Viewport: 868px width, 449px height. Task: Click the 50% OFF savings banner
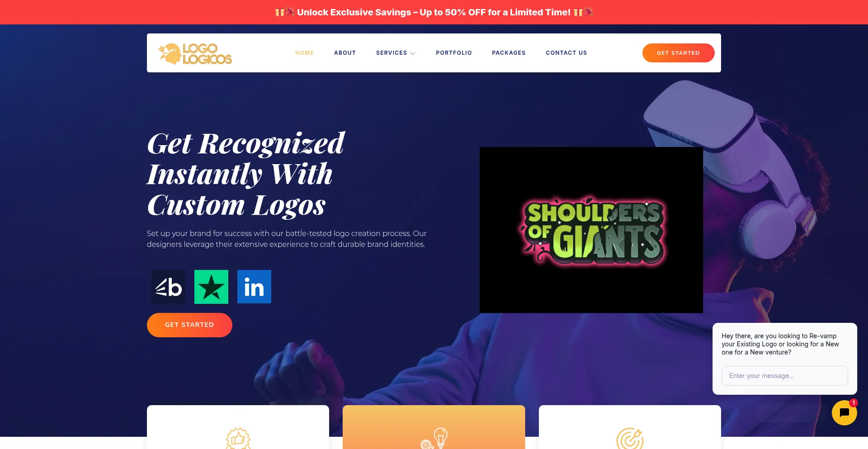[x=434, y=12]
